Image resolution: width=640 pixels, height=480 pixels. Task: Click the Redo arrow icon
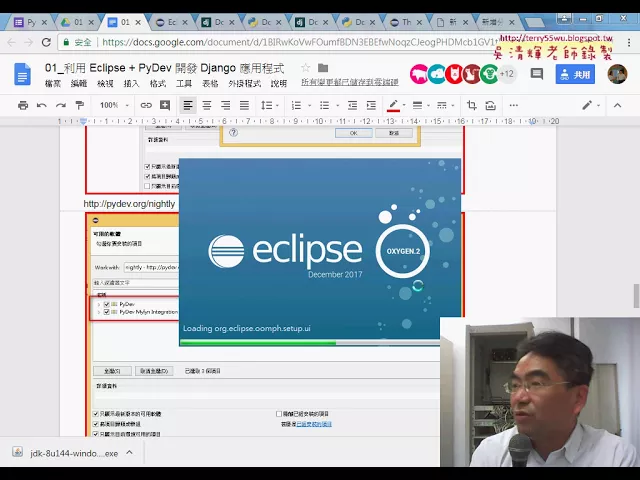(61, 105)
